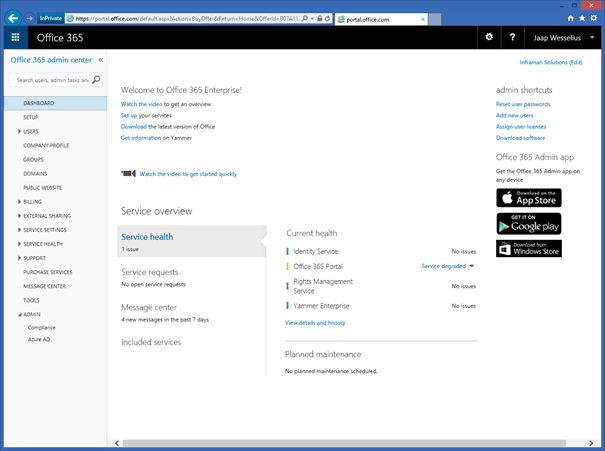
Task: Select DOMAINS in the left navigation
Action: click(x=35, y=173)
